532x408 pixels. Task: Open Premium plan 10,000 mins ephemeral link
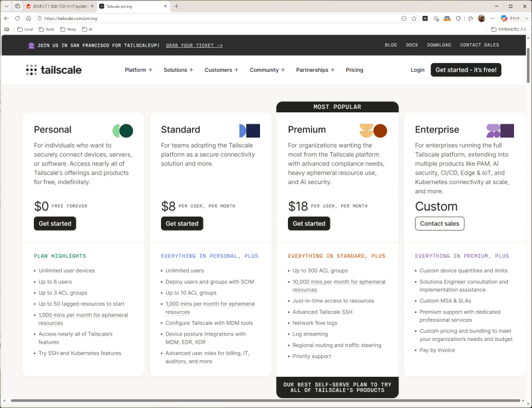339,286
